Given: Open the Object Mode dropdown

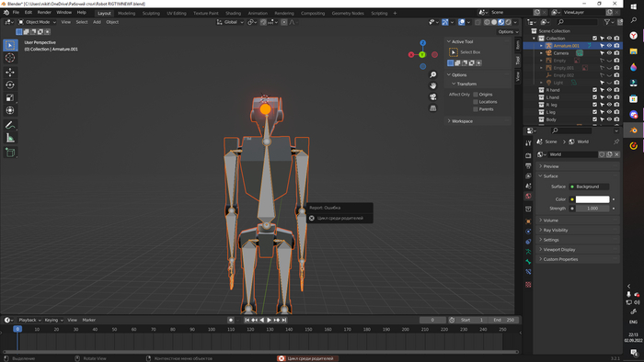Looking at the screenshot, I should (x=37, y=22).
